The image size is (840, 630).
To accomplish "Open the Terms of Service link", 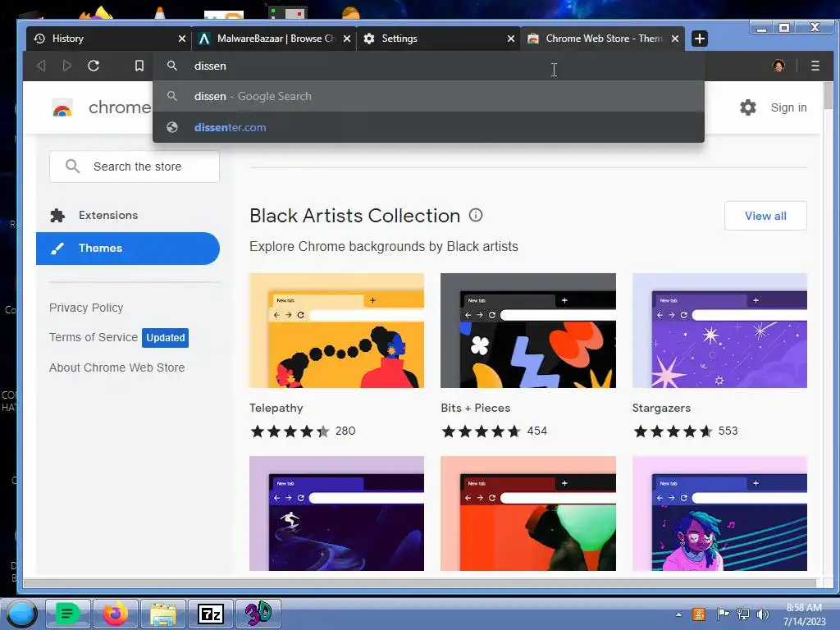I will pos(94,337).
